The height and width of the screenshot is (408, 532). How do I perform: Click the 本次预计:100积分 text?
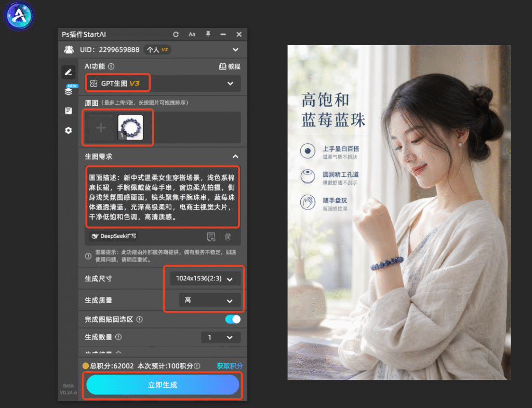(x=165, y=366)
